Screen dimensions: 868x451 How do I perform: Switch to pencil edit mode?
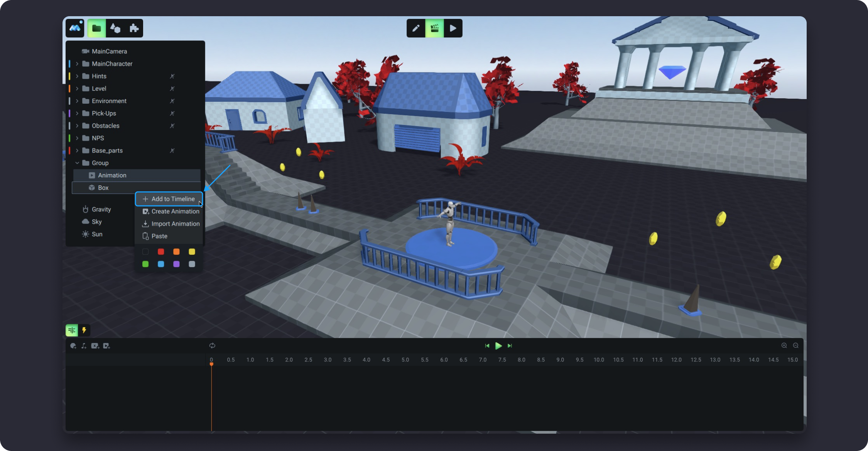(415, 28)
